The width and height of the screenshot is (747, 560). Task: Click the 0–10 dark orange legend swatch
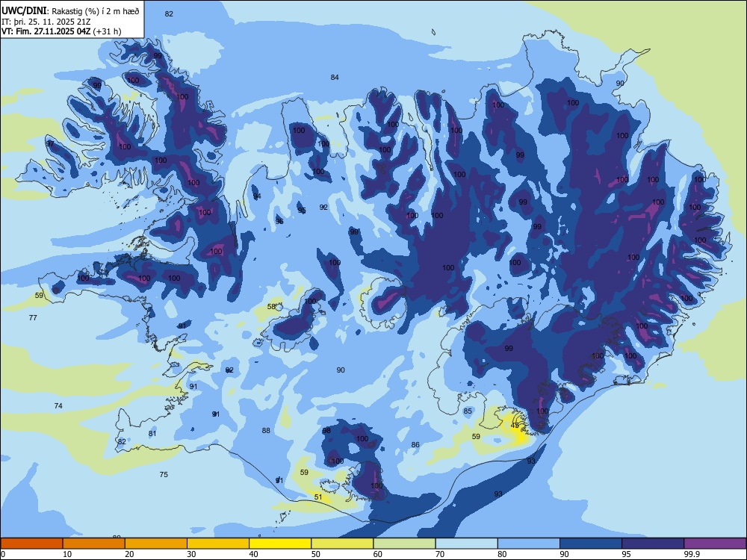[x=31, y=544]
